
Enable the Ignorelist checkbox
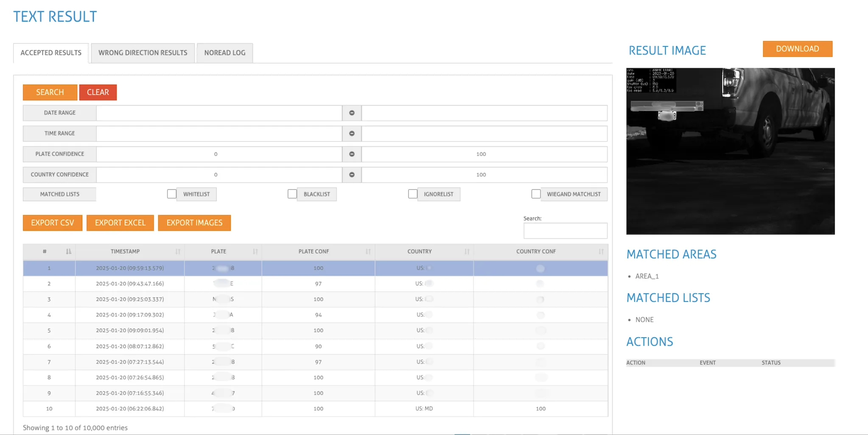coord(413,194)
